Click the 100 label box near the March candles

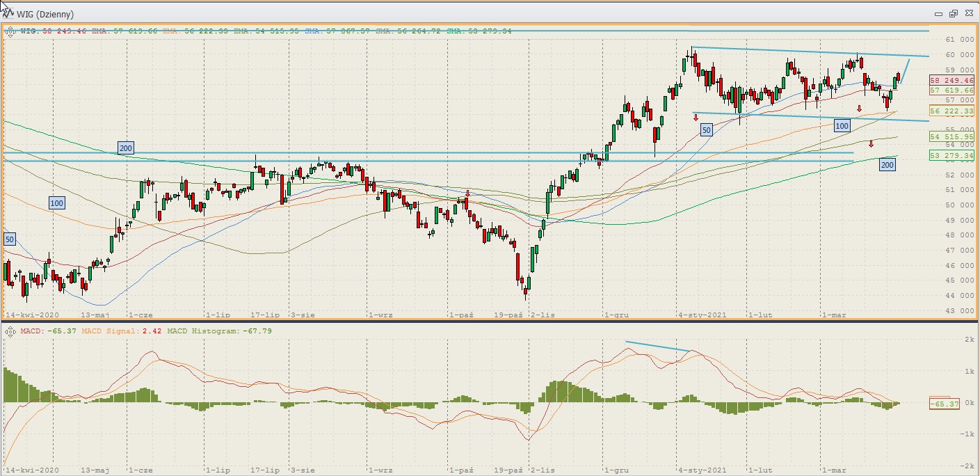(x=842, y=126)
